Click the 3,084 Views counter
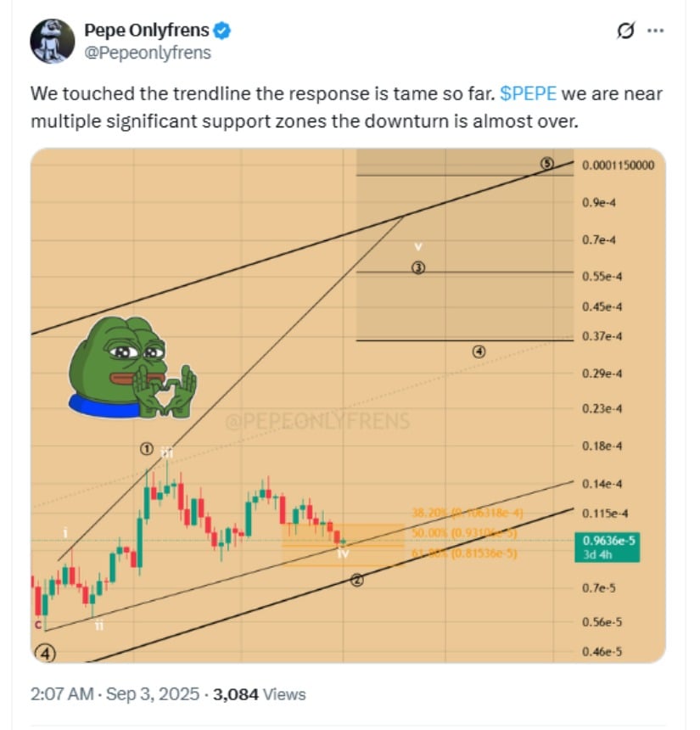 [260, 694]
